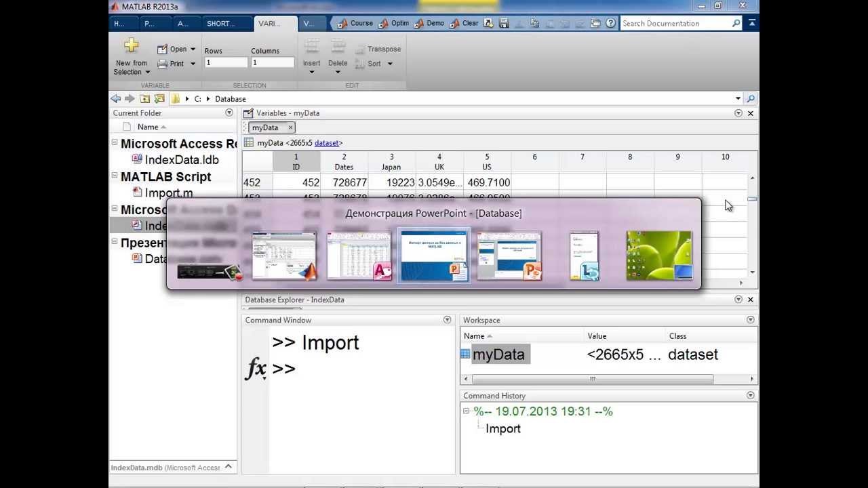Minimize the toolstrip ribbon
This screenshot has height=488, width=868.
click(751, 23)
